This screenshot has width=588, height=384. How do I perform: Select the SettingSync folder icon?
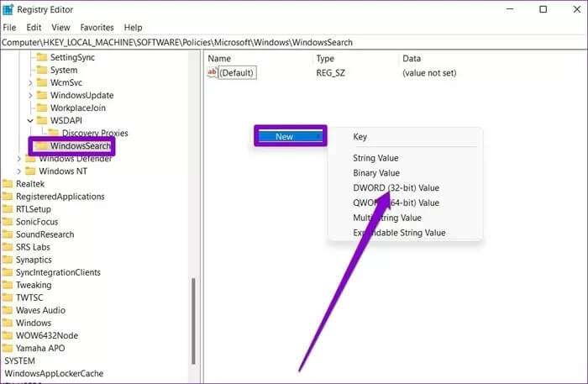42,57
